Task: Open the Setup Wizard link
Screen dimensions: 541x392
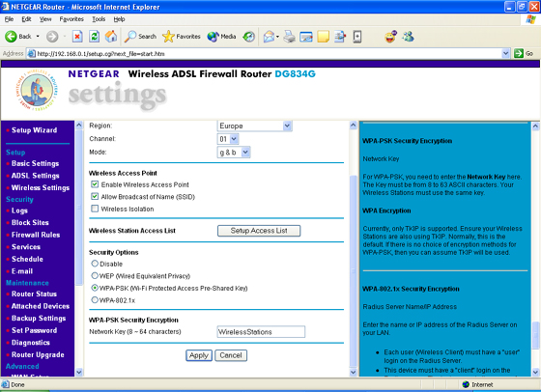Action: coord(34,130)
